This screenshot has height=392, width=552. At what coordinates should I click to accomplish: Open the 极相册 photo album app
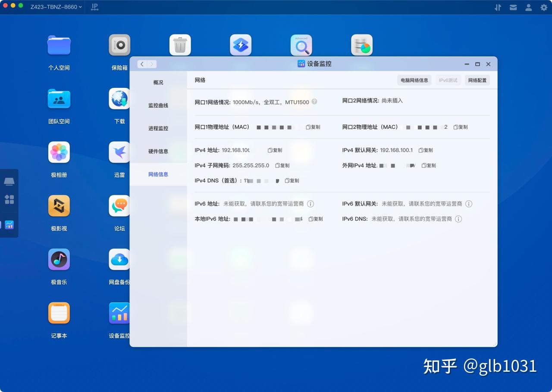[x=59, y=152]
